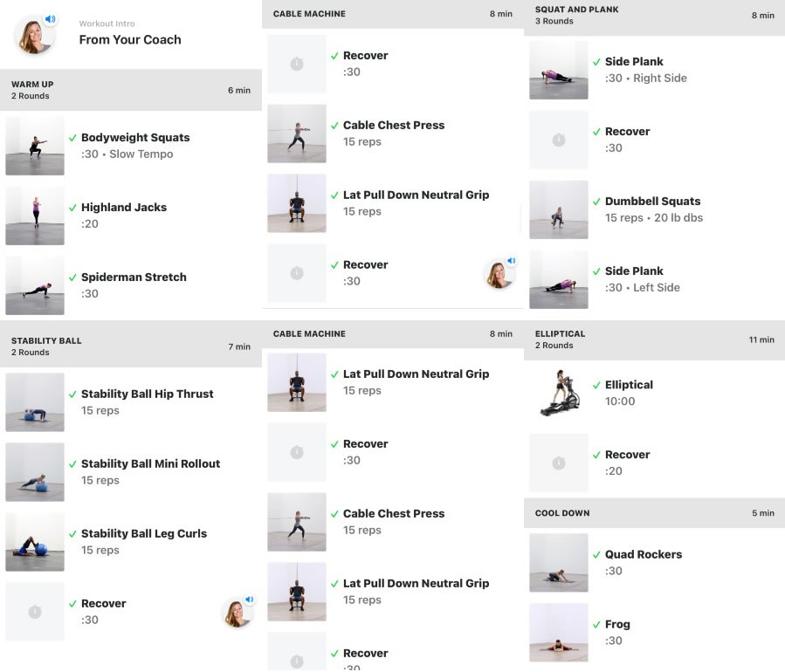Image resolution: width=785 pixels, height=672 pixels.
Task: Select the Elliptical 2 Rounds section header
Action: pos(654,339)
